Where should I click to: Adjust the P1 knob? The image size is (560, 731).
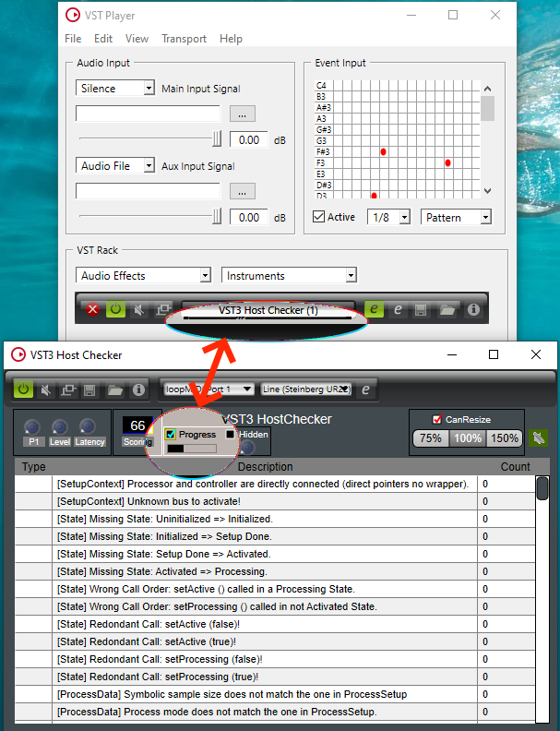(32, 426)
